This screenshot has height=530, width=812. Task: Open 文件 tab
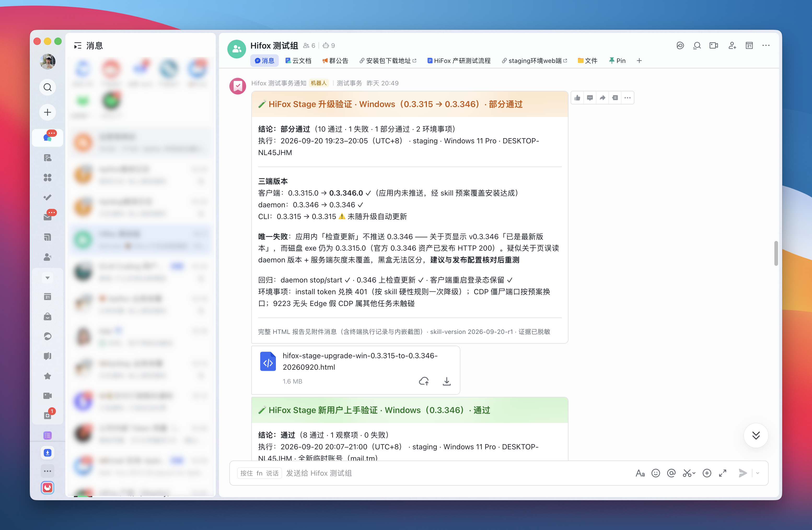[588, 61]
